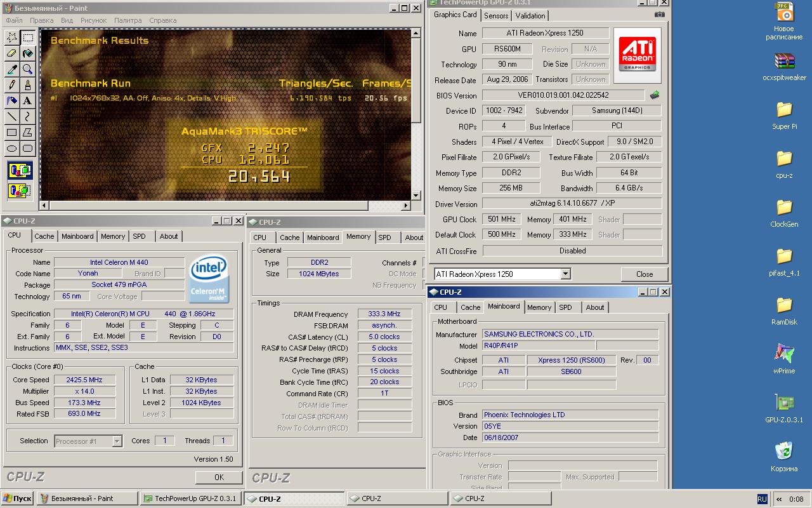Select the Magnifier tool in Paint
Viewport: 812px width, 508px height.
click(28, 69)
